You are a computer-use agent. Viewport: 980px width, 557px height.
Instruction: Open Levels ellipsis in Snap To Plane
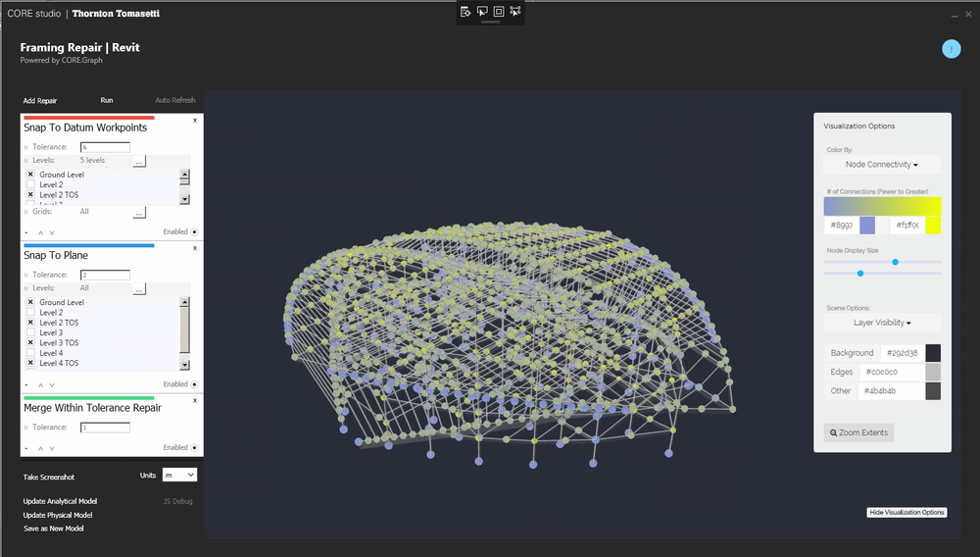click(139, 289)
